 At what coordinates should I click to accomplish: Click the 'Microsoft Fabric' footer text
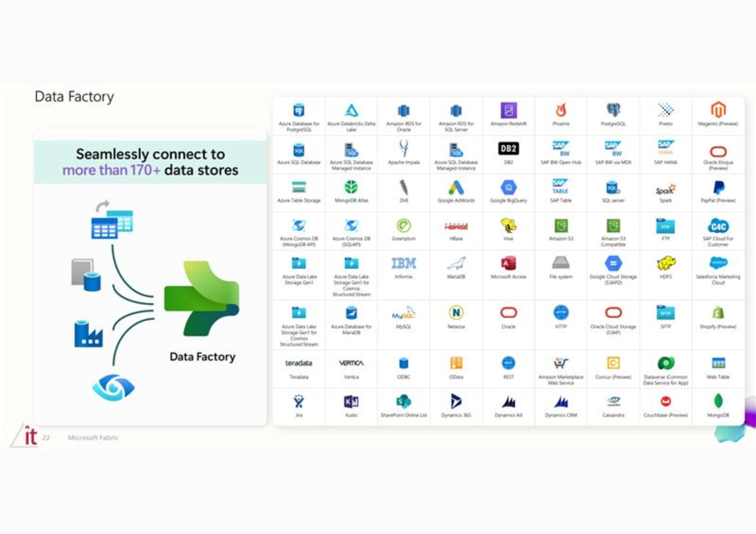click(93, 437)
